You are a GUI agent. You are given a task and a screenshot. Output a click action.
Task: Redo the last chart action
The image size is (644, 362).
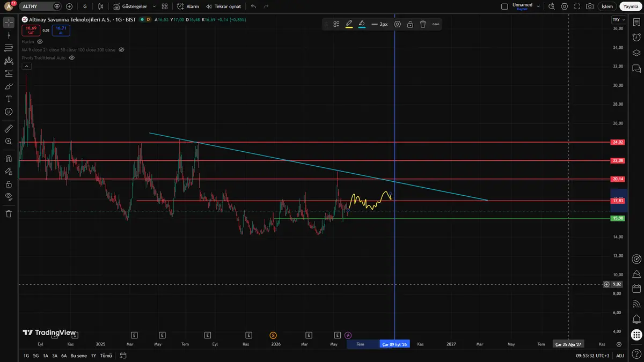click(x=266, y=6)
